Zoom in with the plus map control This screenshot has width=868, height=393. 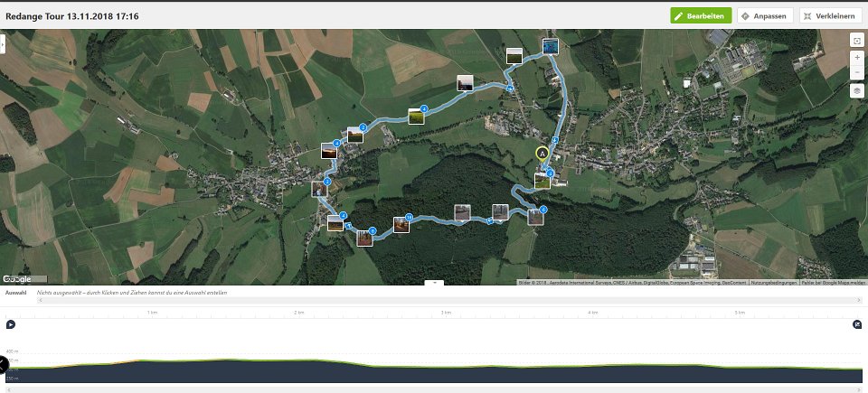coord(857,58)
